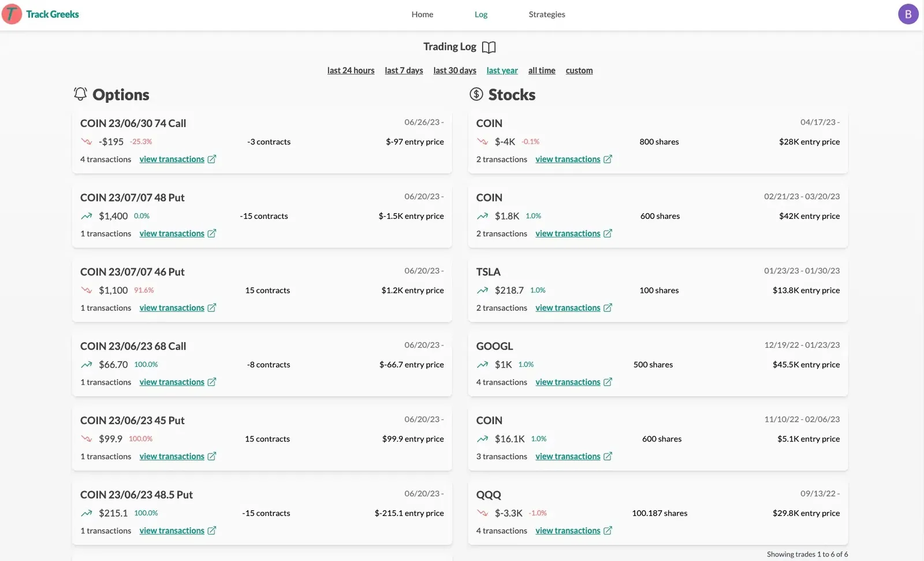Click 'Showing trades 1 to 6 of 6'
The height and width of the screenshot is (561, 924).
coord(807,554)
